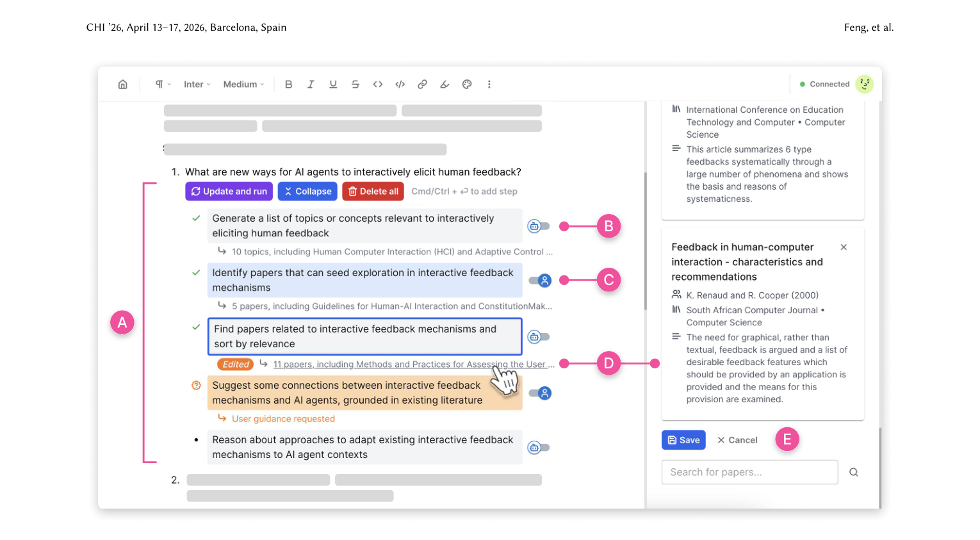Click User guidance requested text
This screenshot has width=980, height=540.
(x=283, y=419)
